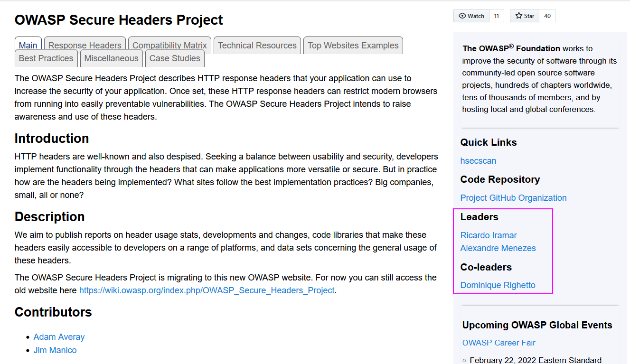Click the Description heading
630x364 pixels.
click(x=50, y=217)
